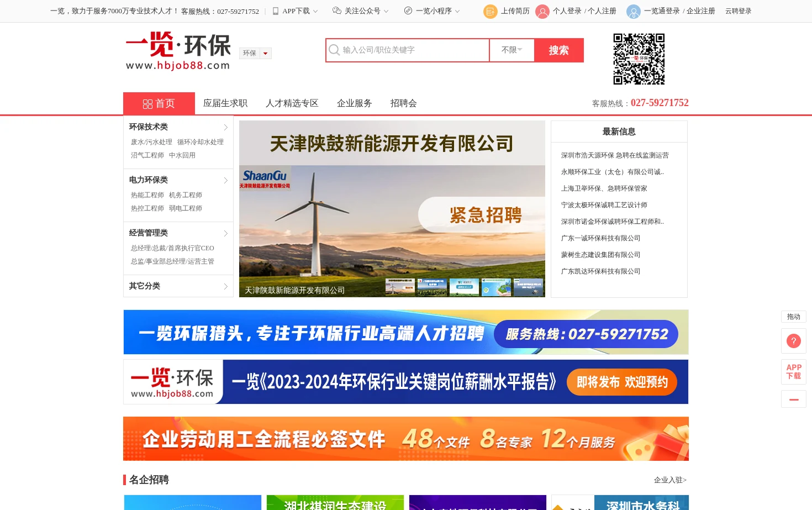The image size is (812, 510).
Task: Open 企业服务 menu item
Action: click(x=355, y=103)
